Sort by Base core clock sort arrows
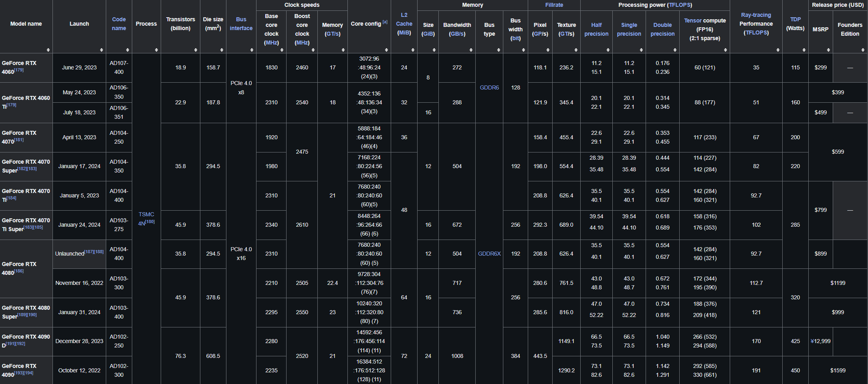Viewport: 868px width, 384px height. tap(282, 50)
